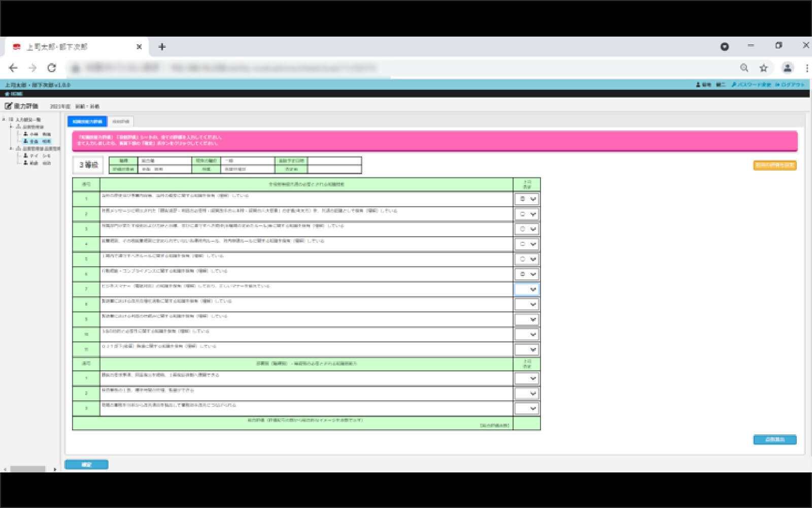Click the 能力評価 page heading
The height and width of the screenshot is (508, 812).
[x=26, y=106]
